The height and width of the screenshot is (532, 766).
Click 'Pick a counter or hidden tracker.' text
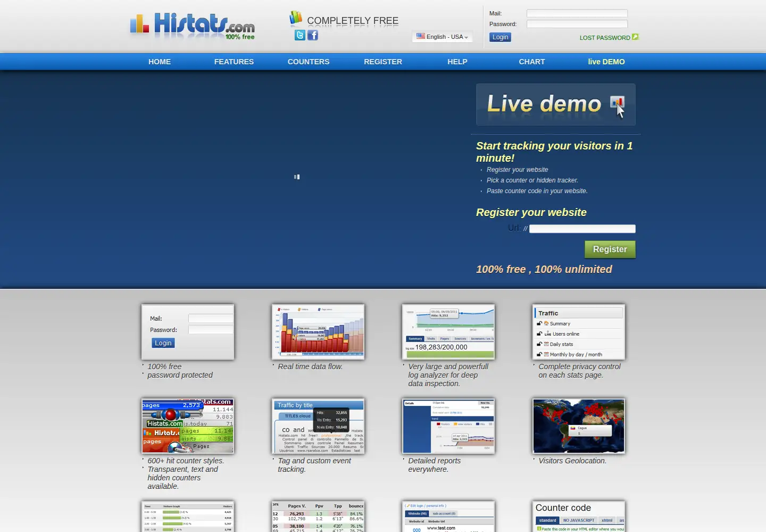[532, 180]
